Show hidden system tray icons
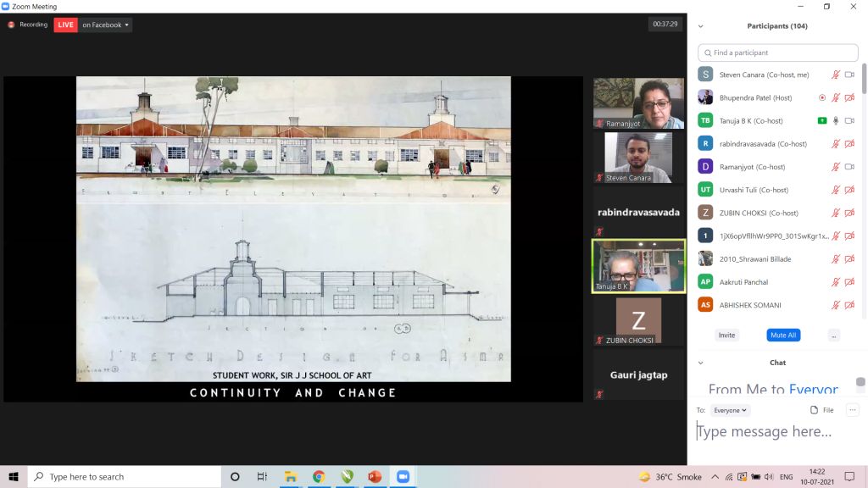 point(715,477)
